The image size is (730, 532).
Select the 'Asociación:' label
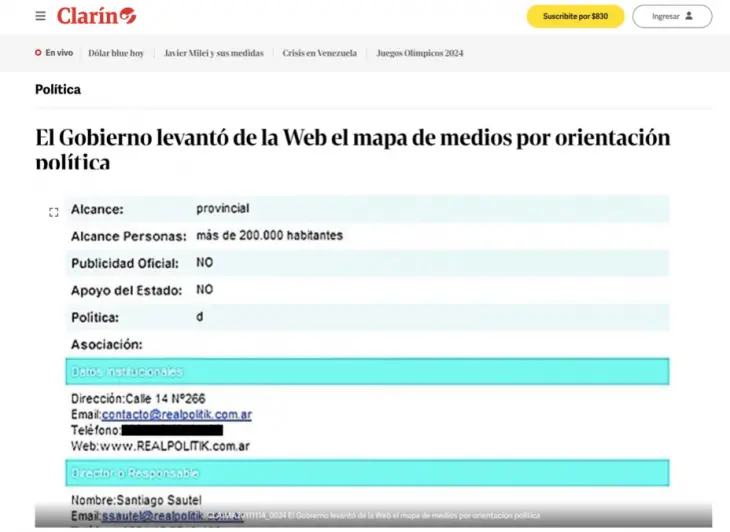pos(107,344)
